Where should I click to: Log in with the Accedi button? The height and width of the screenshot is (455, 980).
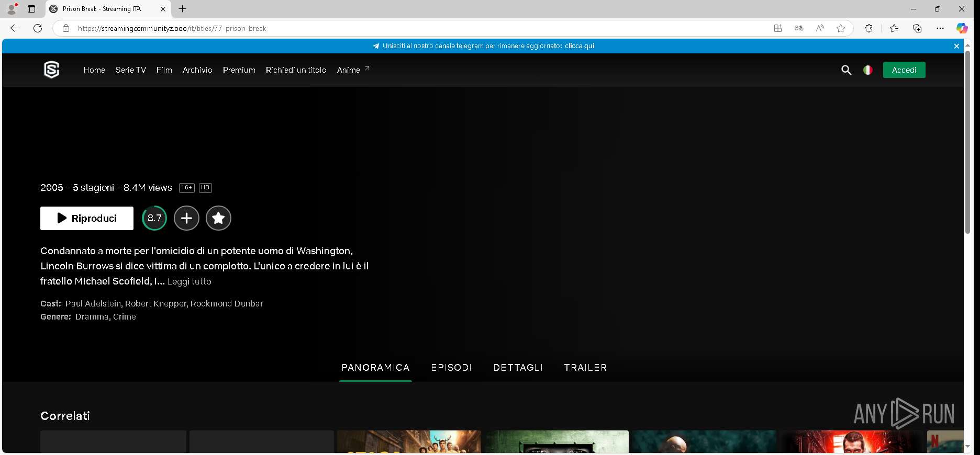[x=904, y=70]
